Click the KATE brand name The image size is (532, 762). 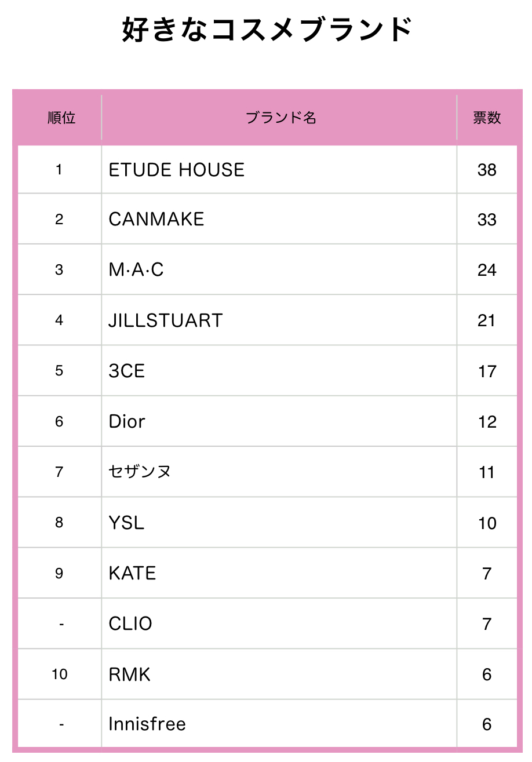pyautogui.click(x=132, y=573)
